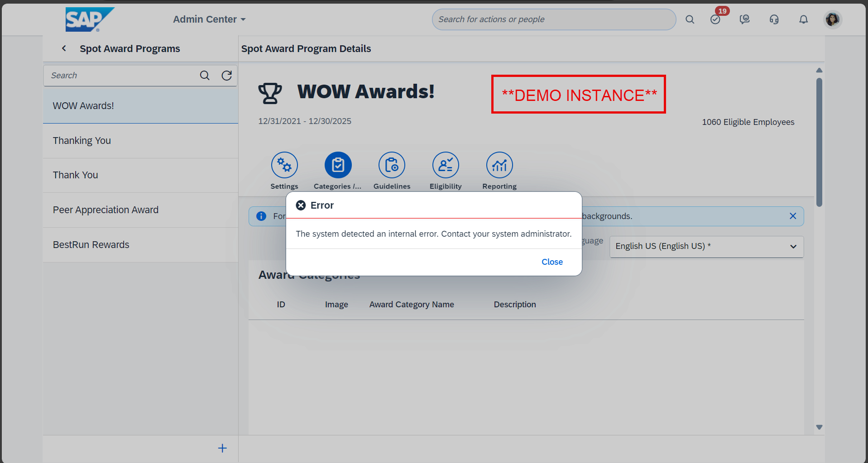Click the Award Category Name column header

point(412,305)
